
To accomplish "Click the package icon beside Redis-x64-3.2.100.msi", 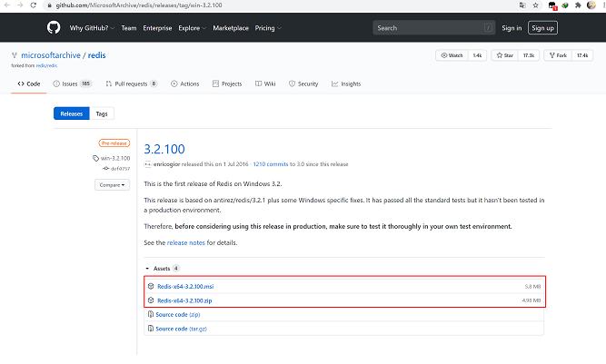I will (151, 287).
